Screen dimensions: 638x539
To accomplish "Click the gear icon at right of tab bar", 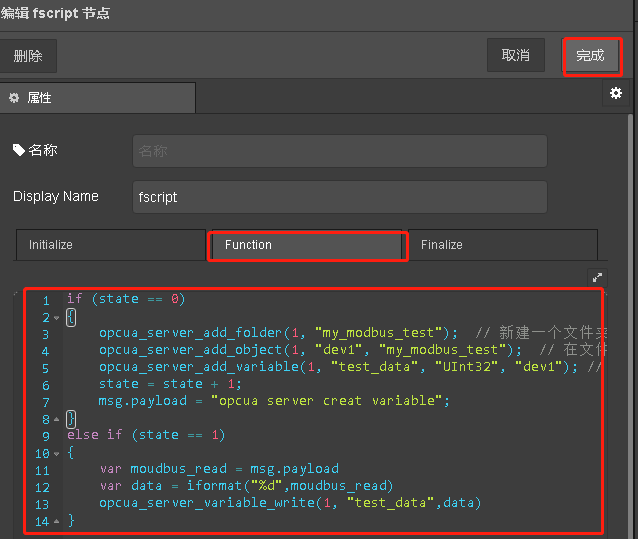I will (616, 93).
